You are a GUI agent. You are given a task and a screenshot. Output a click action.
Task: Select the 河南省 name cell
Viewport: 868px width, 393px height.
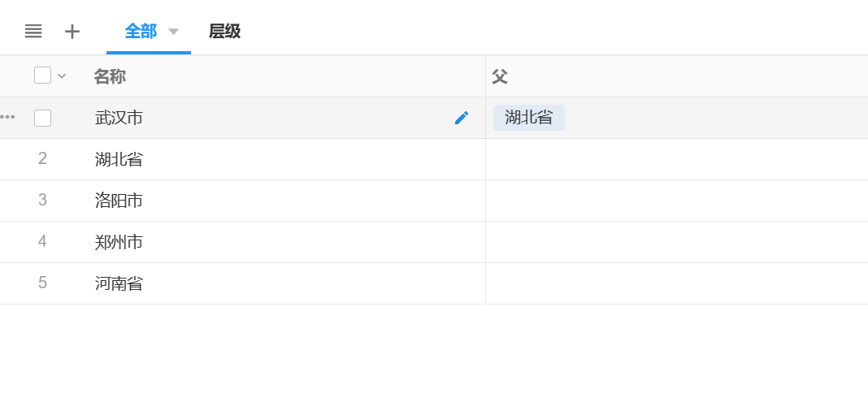(x=119, y=283)
